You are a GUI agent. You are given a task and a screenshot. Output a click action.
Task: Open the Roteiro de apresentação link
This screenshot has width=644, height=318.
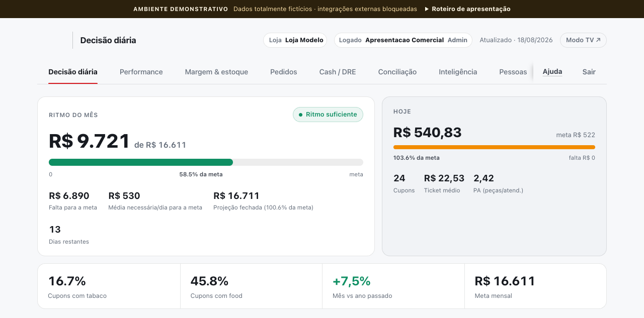pyautogui.click(x=467, y=9)
